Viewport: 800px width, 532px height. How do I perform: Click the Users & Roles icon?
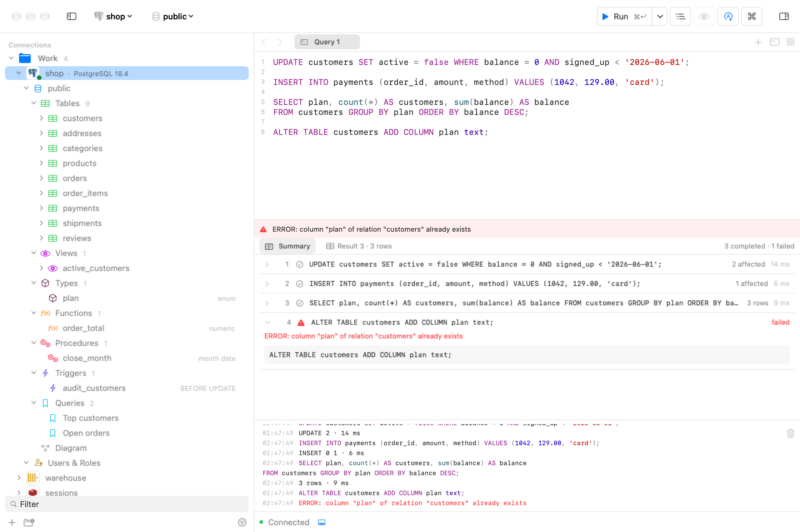[x=38, y=463]
